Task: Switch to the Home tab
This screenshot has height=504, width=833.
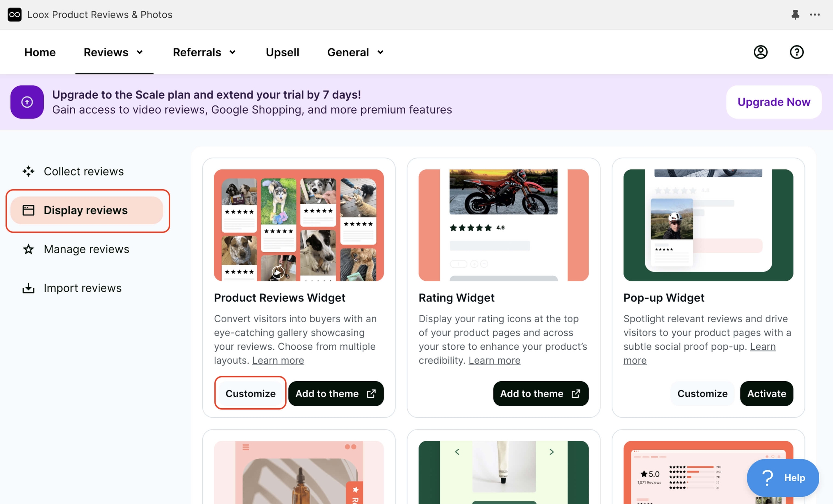Action: pyautogui.click(x=40, y=52)
